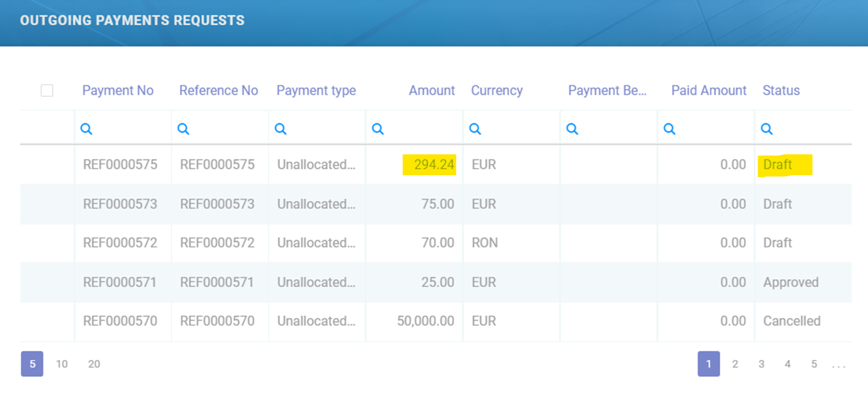Go to page 2 of results

pos(735,364)
